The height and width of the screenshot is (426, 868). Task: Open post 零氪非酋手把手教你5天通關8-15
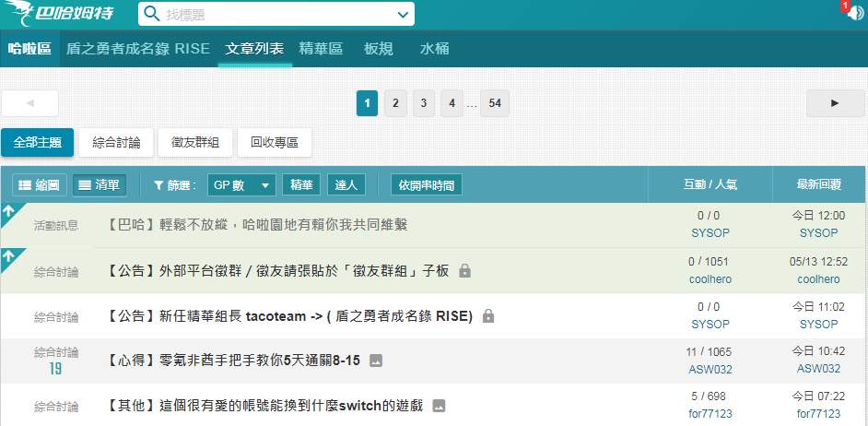point(232,361)
